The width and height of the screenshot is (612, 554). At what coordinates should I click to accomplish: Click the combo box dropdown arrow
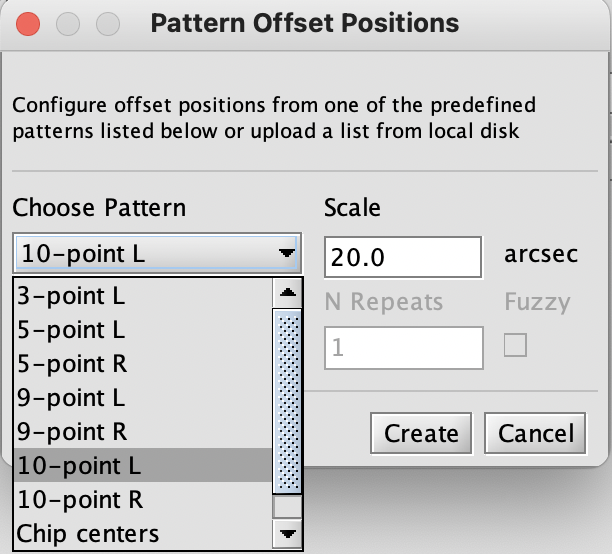(287, 253)
